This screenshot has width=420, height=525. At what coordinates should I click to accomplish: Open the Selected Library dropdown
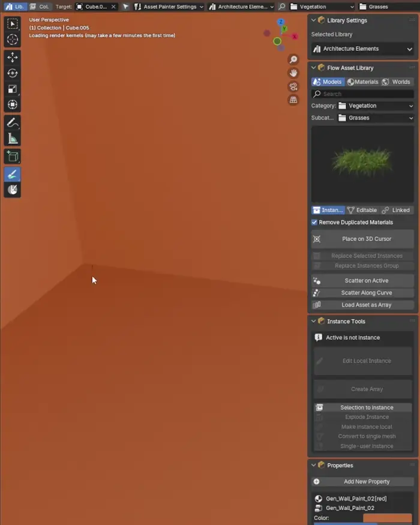(x=362, y=49)
